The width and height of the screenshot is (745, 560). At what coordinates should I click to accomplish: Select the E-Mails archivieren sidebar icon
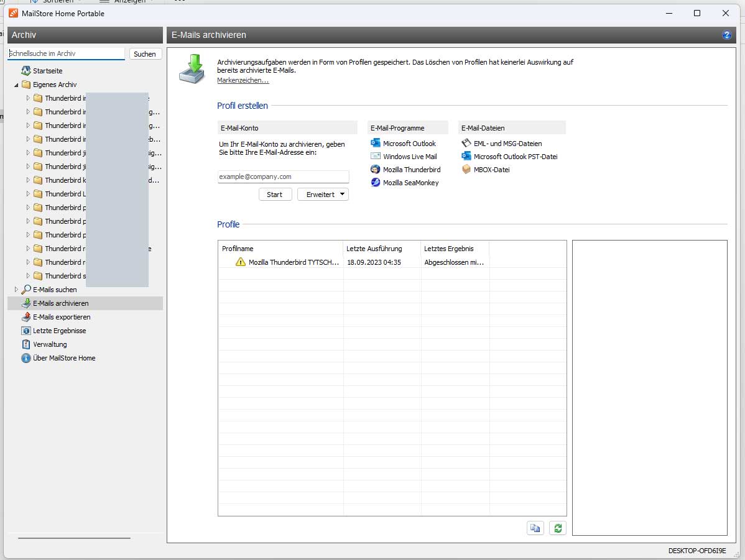(26, 303)
